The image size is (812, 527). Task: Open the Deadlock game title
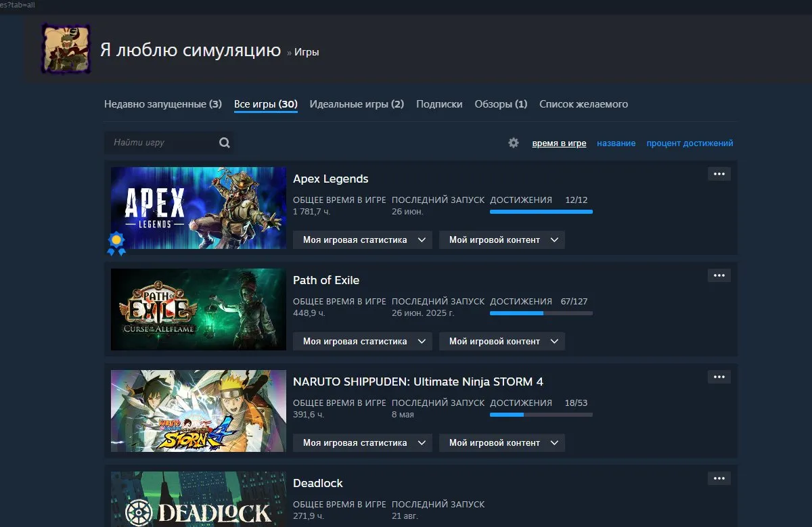pyautogui.click(x=318, y=483)
